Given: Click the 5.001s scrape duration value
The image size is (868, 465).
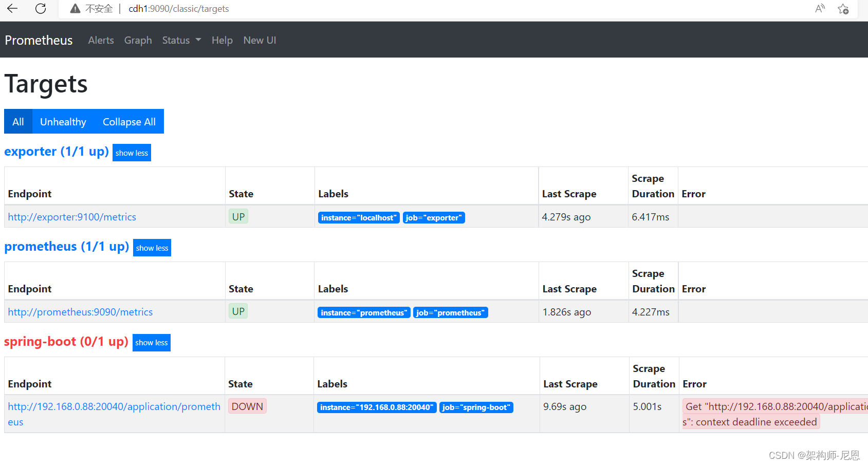Looking at the screenshot, I should click(647, 406).
